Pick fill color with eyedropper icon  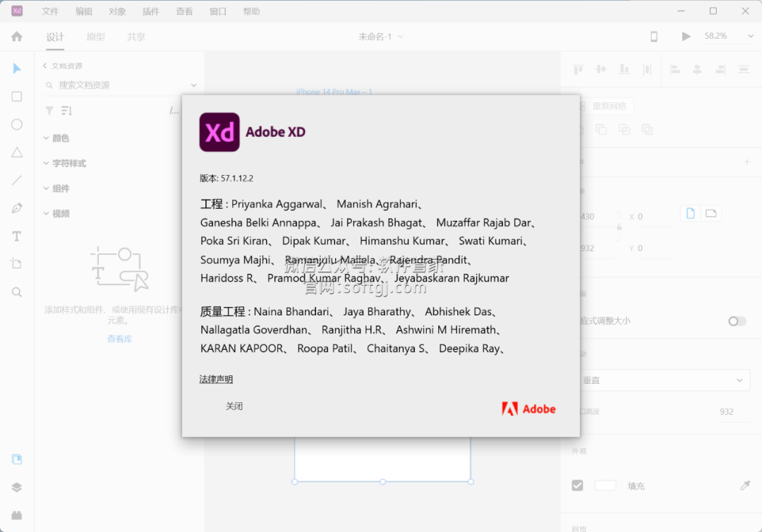745,485
